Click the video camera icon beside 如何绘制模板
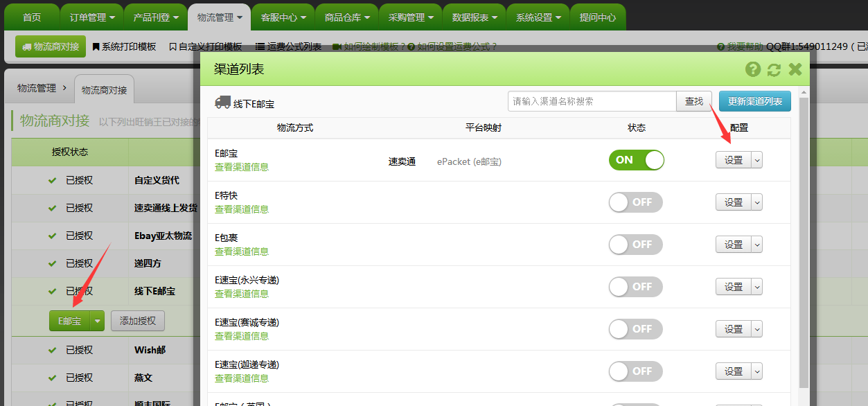The image size is (868, 406). pos(337,46)
